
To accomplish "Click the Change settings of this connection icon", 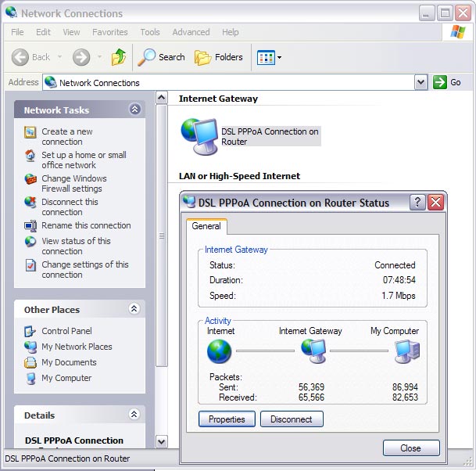I will [30, 265].
